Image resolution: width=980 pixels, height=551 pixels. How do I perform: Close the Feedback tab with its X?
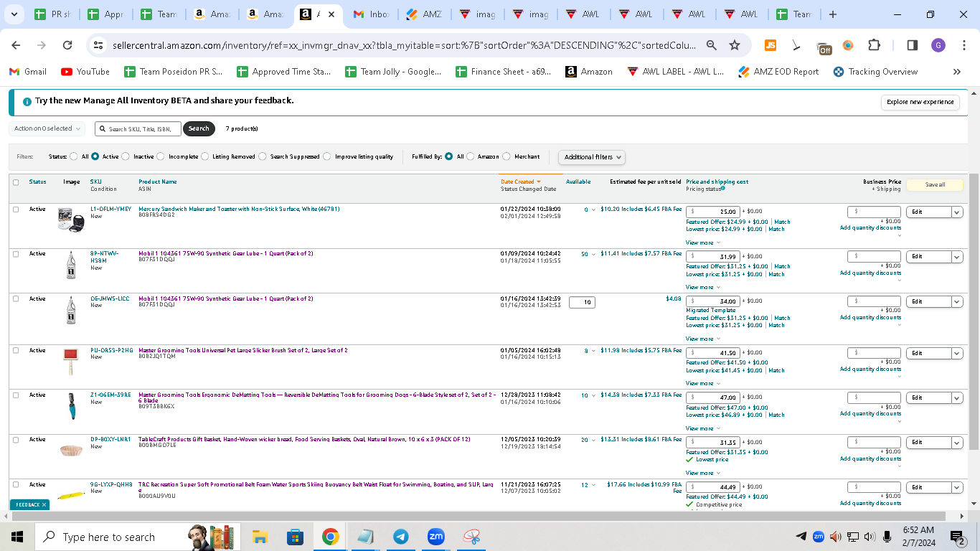click(x=44, y=505)
